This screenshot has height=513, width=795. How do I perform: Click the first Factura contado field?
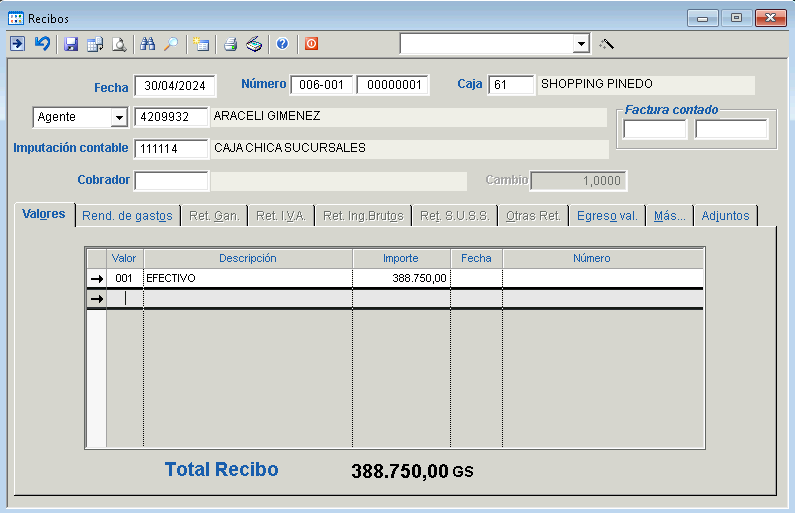pyautogui.click(x=655, y=129)
